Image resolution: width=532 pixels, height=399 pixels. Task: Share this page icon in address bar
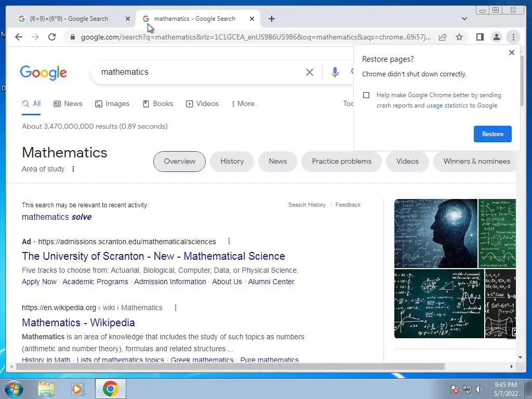click(443, 37)
